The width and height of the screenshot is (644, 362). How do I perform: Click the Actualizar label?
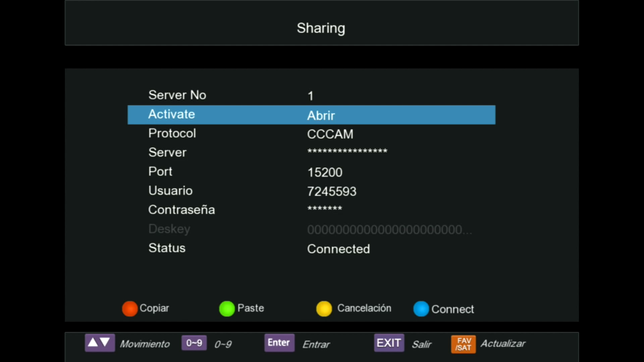coord(503,344)
